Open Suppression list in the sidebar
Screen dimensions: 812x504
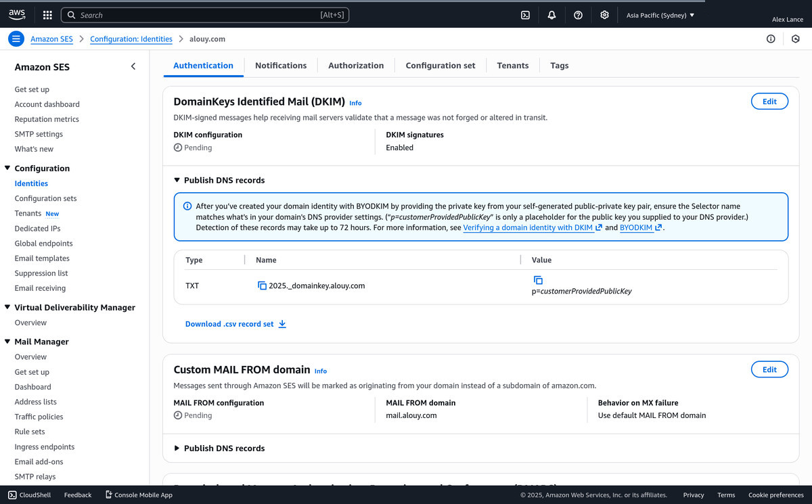[x=41, y=273]
